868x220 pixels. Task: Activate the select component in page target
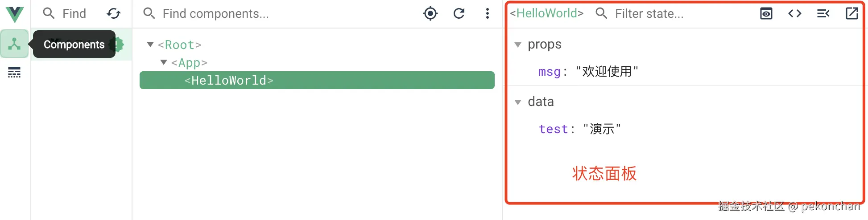pyautogui.click(x=430, y=14)
